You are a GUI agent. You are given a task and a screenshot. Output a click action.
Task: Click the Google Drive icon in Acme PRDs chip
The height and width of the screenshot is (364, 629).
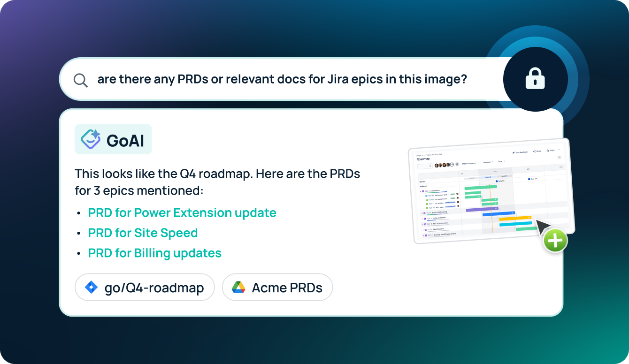tap(238, 287)
